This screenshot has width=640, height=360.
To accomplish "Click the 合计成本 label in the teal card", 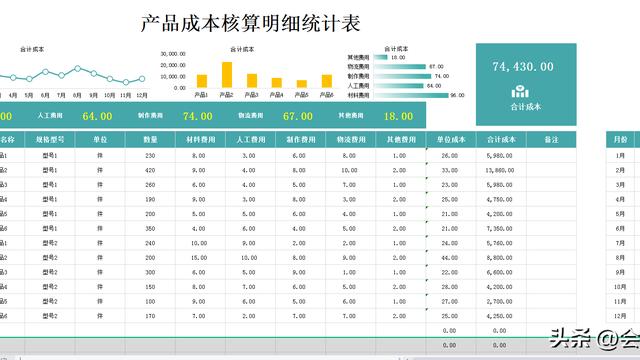I will [526, 107].
